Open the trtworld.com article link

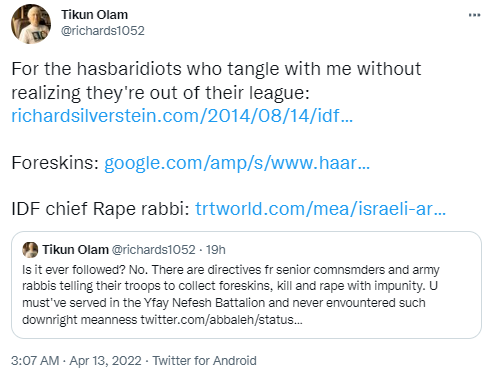pos(320,209)
